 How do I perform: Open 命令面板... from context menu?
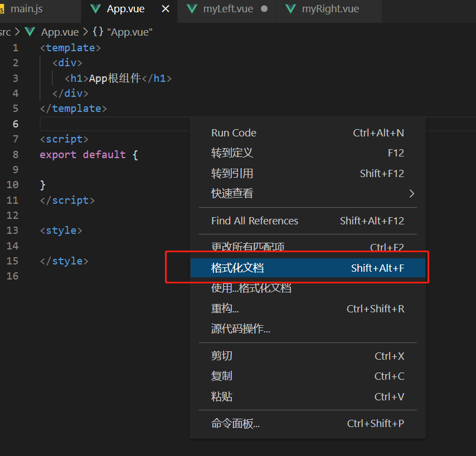pyautogui.click(x=308, y=423)
